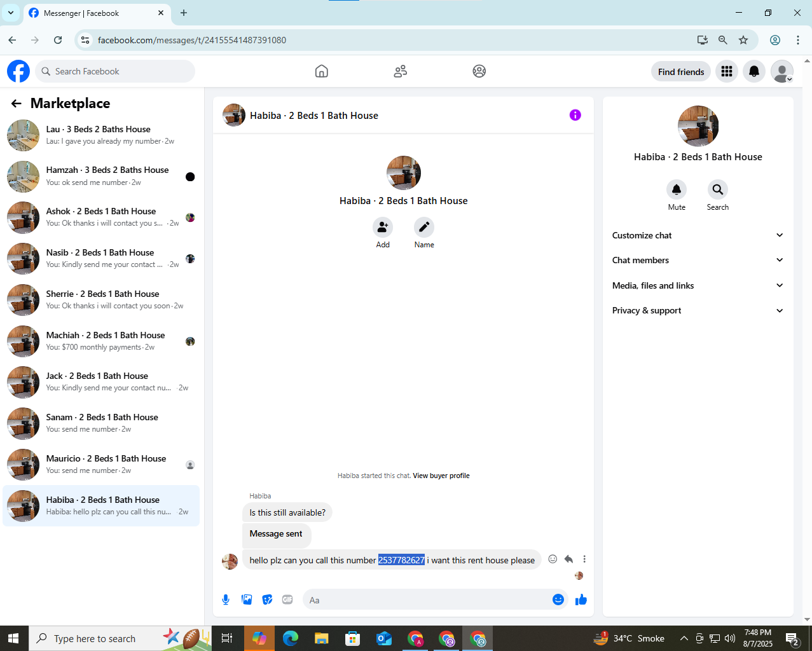Image resolution: width=812 pixels, height=651 pixels.
Task: Open the browser tab search dropdown
Action: (11, 13)
